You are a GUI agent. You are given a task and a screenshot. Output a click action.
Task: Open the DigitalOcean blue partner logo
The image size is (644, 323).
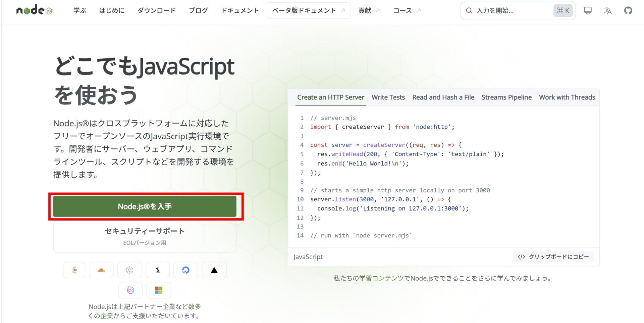click(x=185, y=270)
